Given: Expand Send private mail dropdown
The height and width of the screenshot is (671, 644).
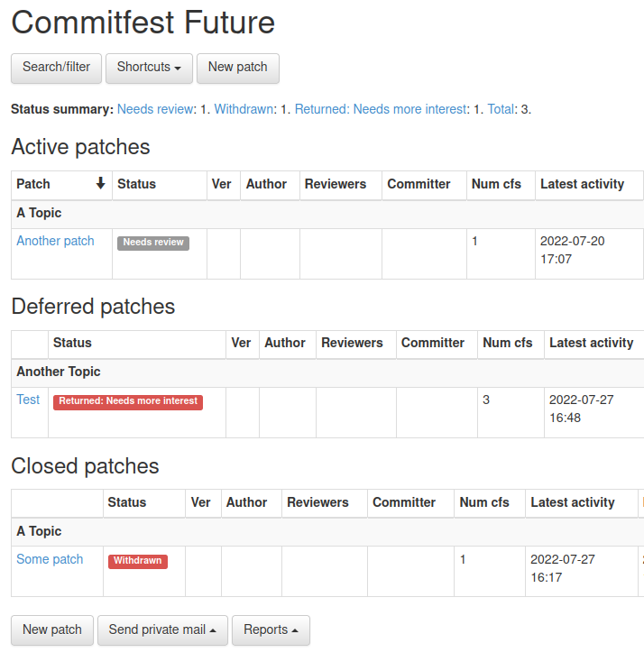Looking at the screenshot, I should pos(162,630).
